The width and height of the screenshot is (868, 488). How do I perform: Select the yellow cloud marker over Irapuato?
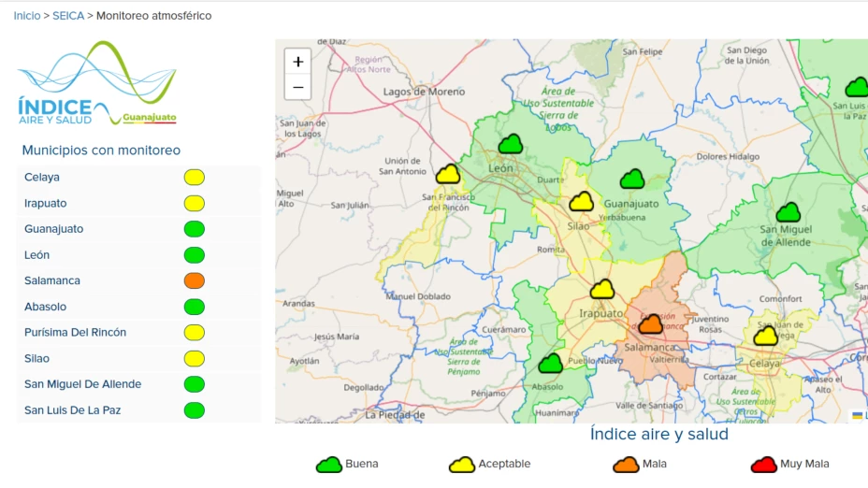pos(602,290)
